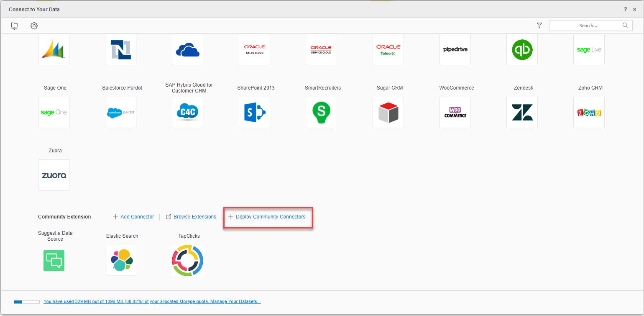Click the storage usage progress bar

27,302
